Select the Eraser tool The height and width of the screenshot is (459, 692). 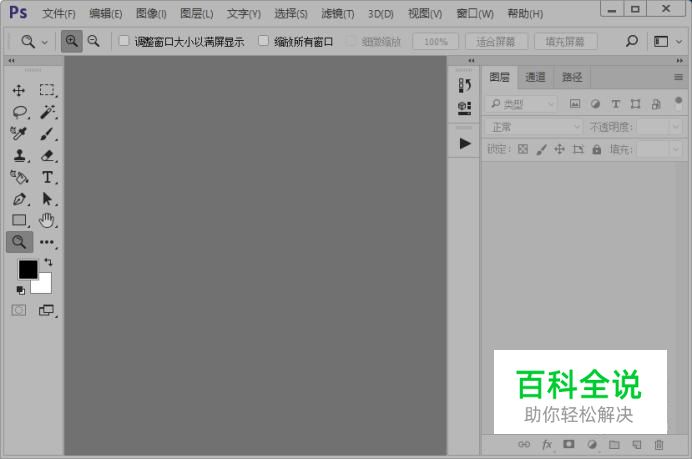(47, 155)
